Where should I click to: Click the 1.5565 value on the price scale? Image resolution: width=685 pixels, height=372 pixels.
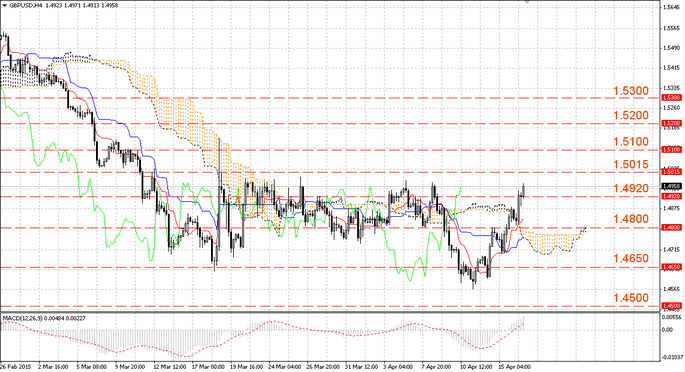[672, 28]
